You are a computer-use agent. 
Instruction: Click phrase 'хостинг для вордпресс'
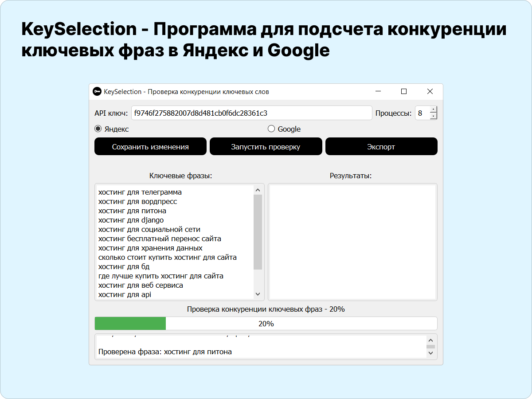[138, 202]
